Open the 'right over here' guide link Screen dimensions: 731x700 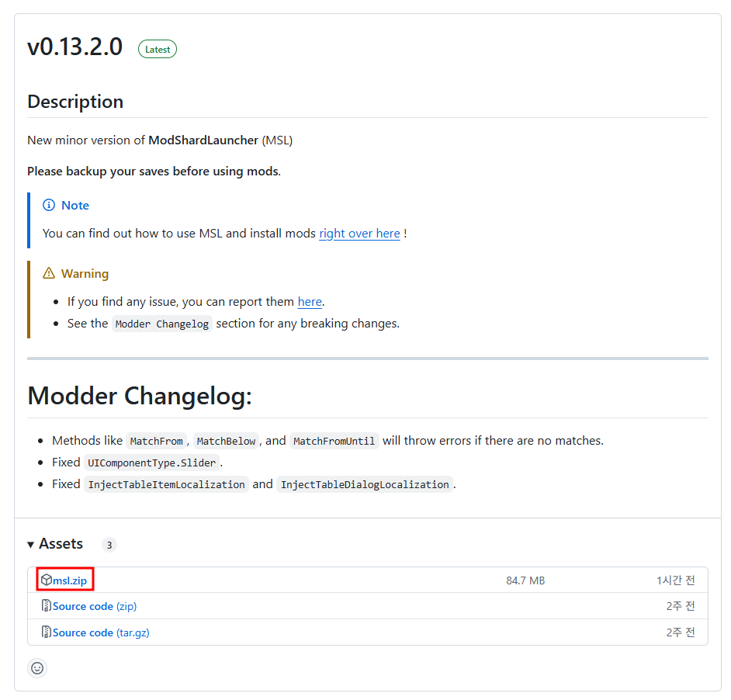(x=359, y=233)
